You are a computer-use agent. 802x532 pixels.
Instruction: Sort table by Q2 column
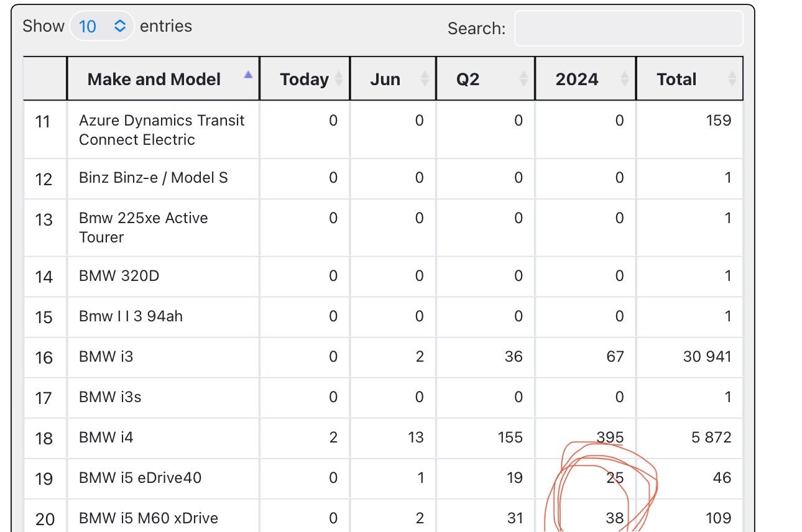pyautogui.click(x=486, y=79)
